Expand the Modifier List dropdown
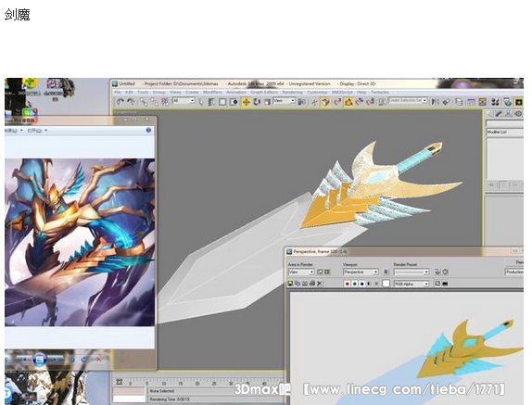This screenshot has width=532, height=405. (505, 132)
